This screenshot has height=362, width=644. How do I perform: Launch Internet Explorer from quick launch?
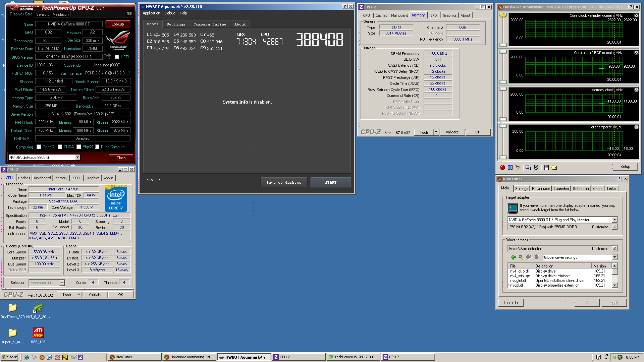(27, 357)
